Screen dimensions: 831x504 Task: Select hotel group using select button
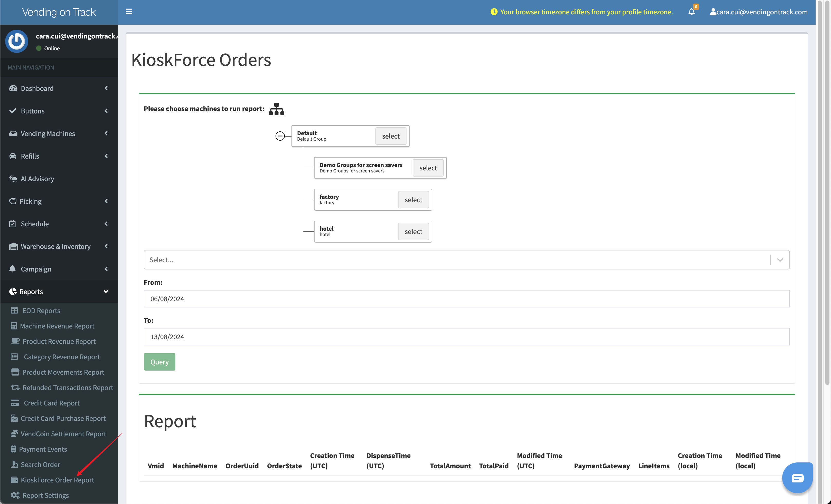pyautogui.click(x=414, y=231)
